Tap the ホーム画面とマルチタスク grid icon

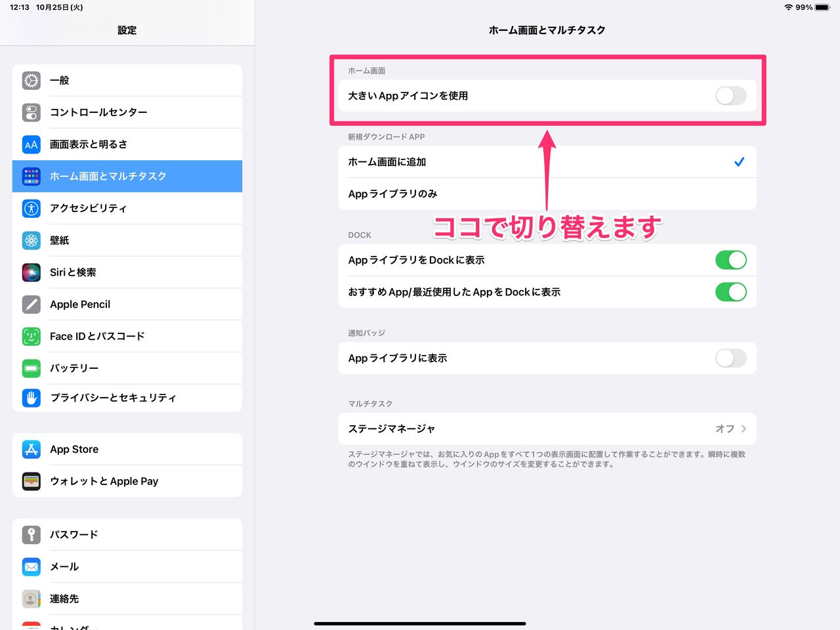pyautogui.click(x=31, y=177)
